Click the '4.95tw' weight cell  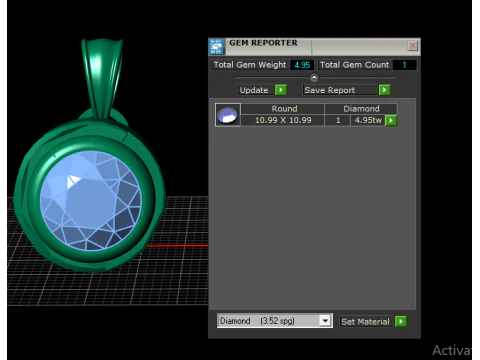368,120
